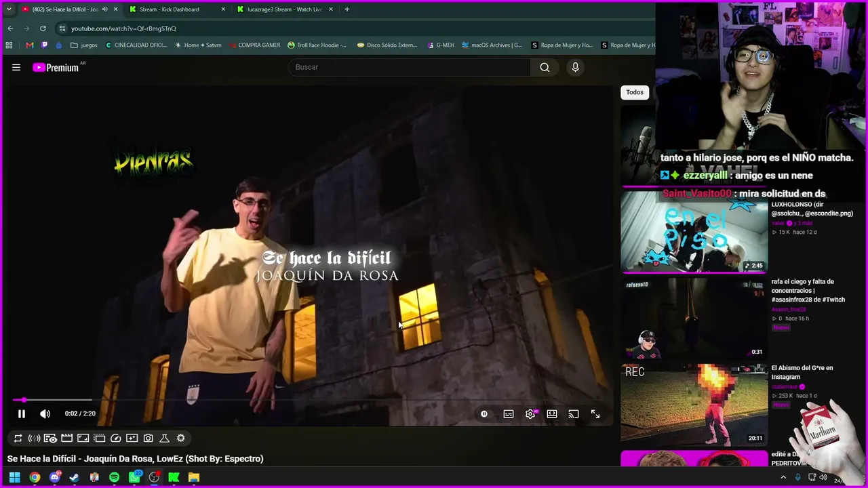This screenshot has height=488, width=868.
Task: Open WhatsApp from the taskbar
Action: (134, 477)
